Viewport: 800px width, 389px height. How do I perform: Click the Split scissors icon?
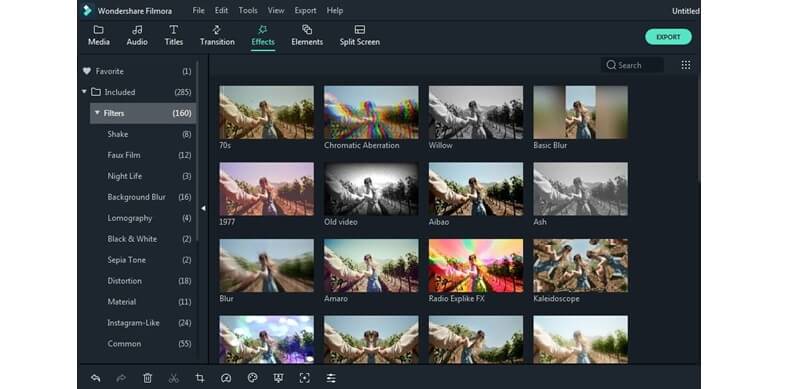(x=173, y=378)
